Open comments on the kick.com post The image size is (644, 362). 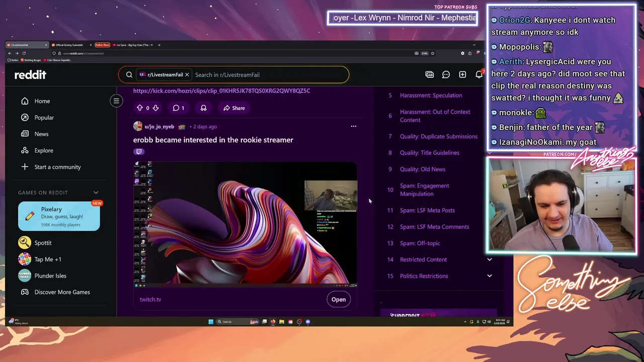pyautogui.click(x=178, y=108)
